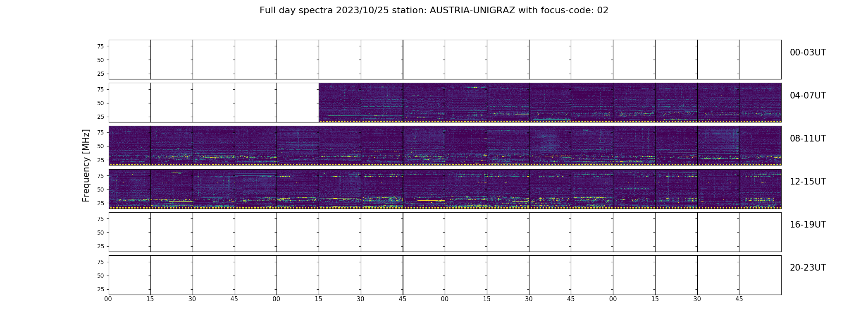Select the 04-07UT row label
This screenshot has width=868, height=331.
(808, 96)
